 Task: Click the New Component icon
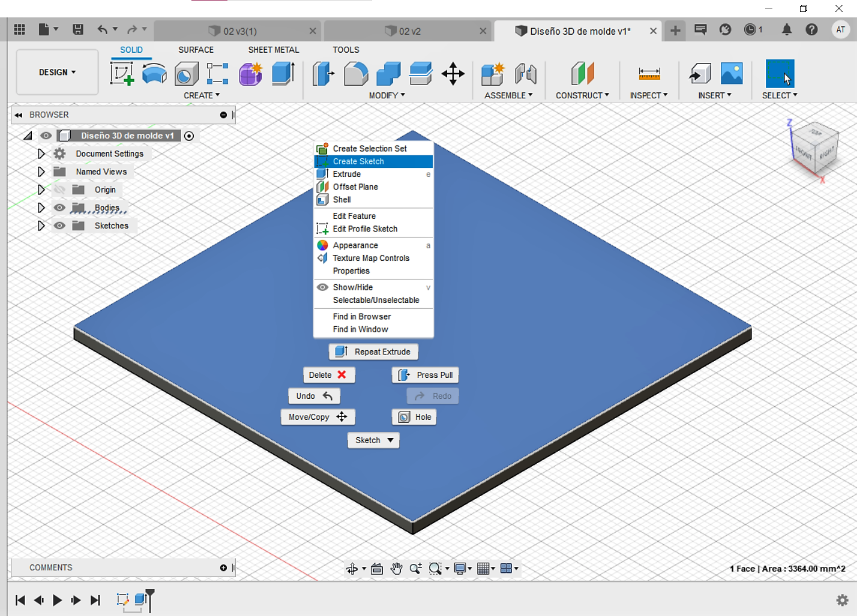coord(493,74)
